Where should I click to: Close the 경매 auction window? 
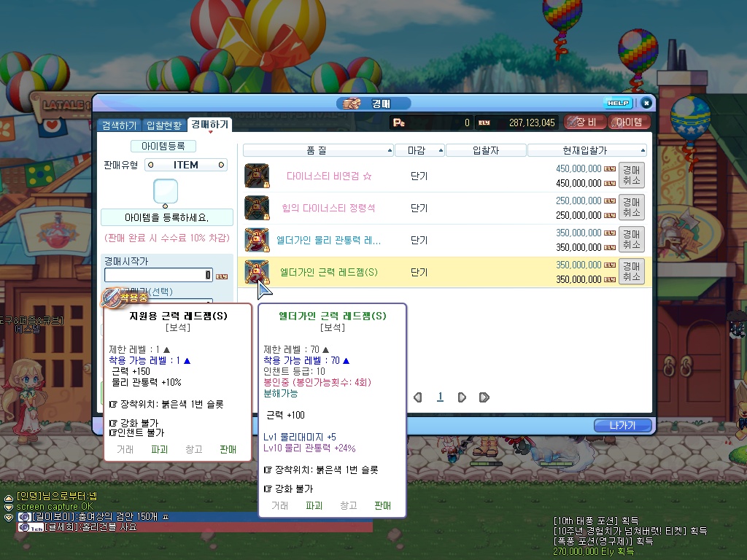click(x=646, y=104)
